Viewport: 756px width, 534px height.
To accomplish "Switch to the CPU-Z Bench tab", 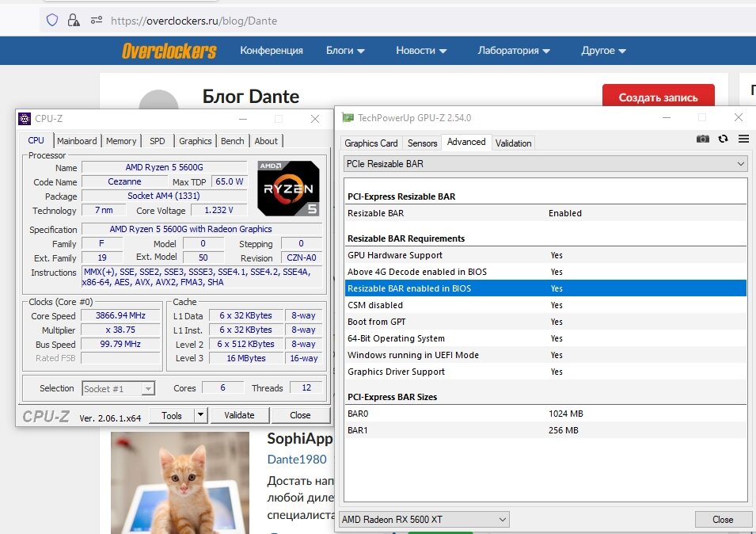I will 233,141.
